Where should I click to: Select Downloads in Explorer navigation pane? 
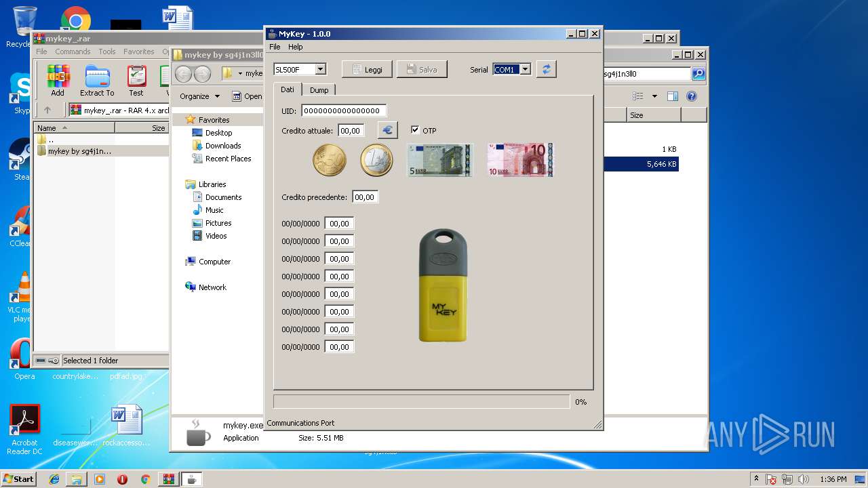click(223, 146)
